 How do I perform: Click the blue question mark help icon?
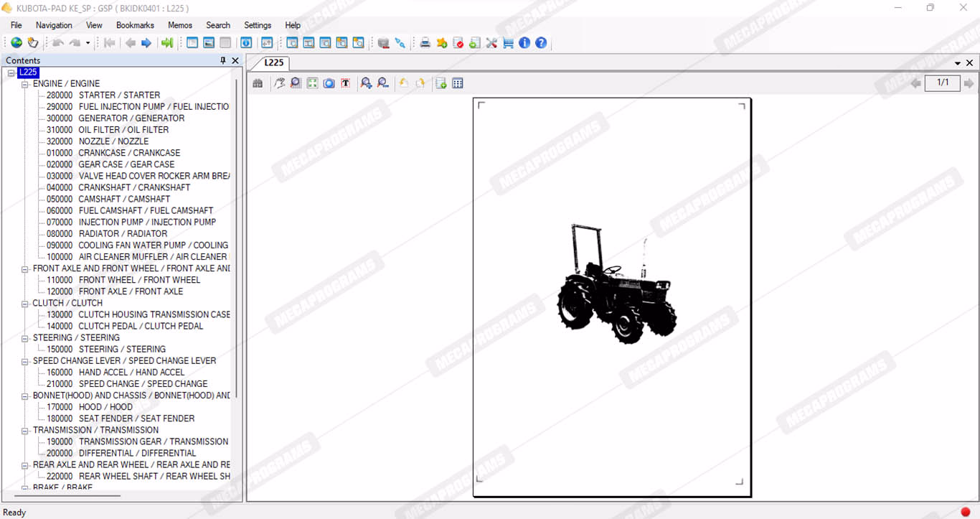[541, 43]
